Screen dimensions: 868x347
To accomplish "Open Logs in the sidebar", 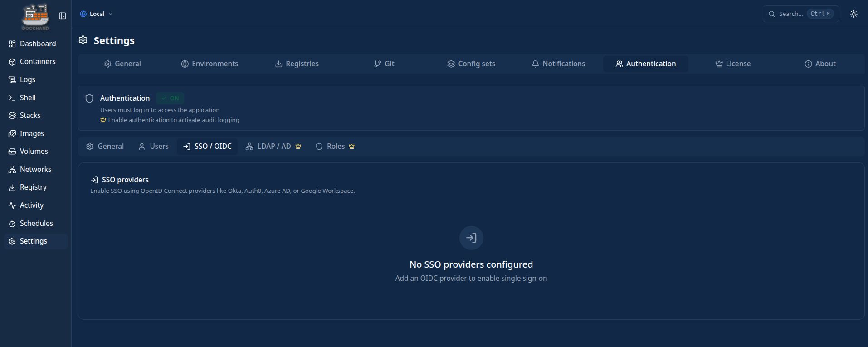I will tap(36, 80).
